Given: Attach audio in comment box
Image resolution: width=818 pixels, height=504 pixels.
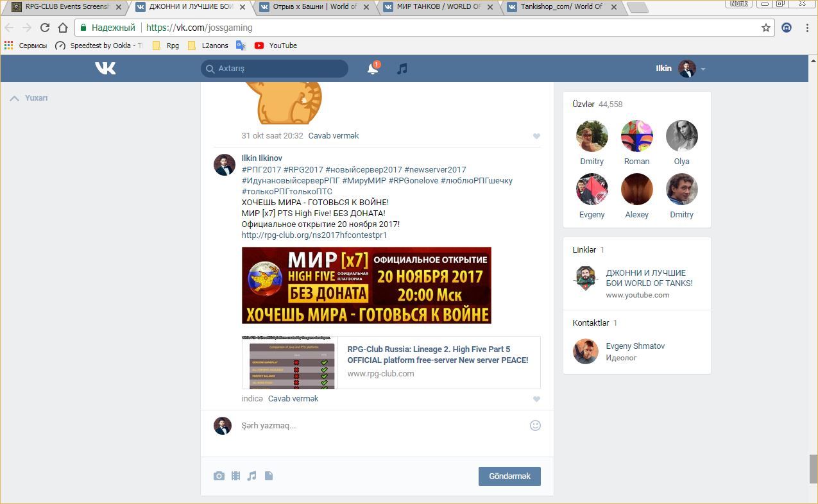Looking at the screenshot, I should (x=252, y=476).
